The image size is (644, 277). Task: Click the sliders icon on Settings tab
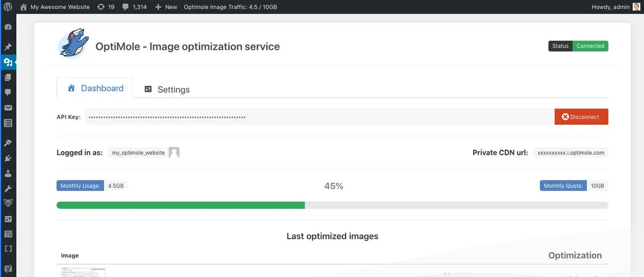[x=148, y=89]
